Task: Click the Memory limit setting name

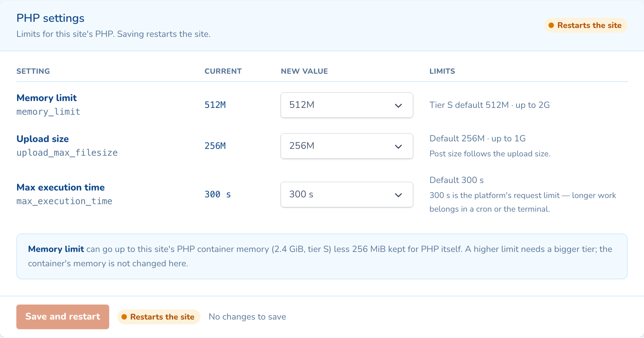Action: pos(47,98)
